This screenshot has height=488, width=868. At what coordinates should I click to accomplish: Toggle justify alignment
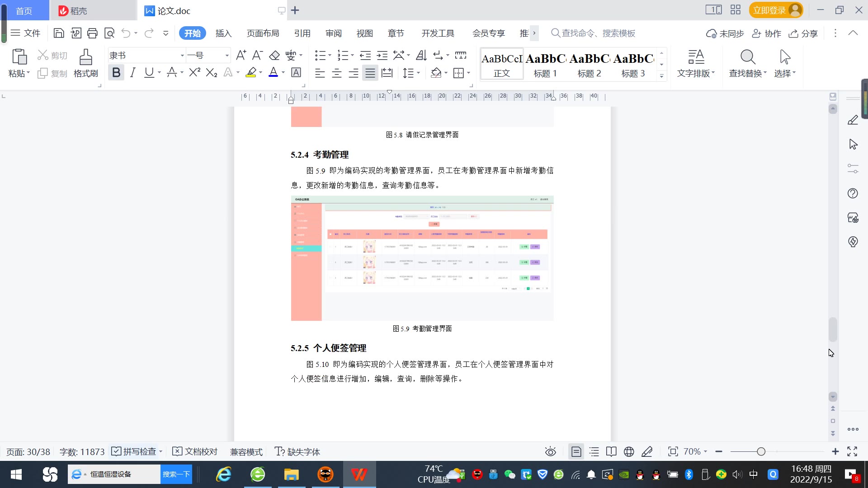pos(370,73)
